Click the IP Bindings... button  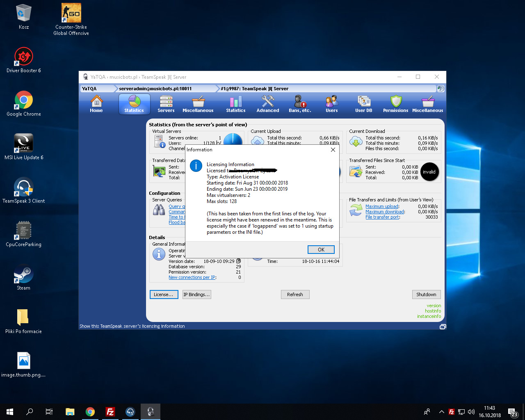[196, 294]
